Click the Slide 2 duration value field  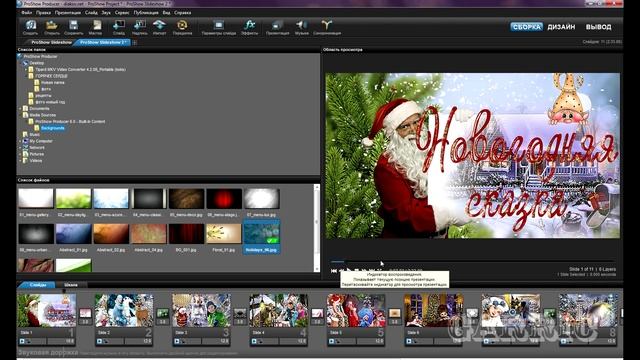[138, 341]
